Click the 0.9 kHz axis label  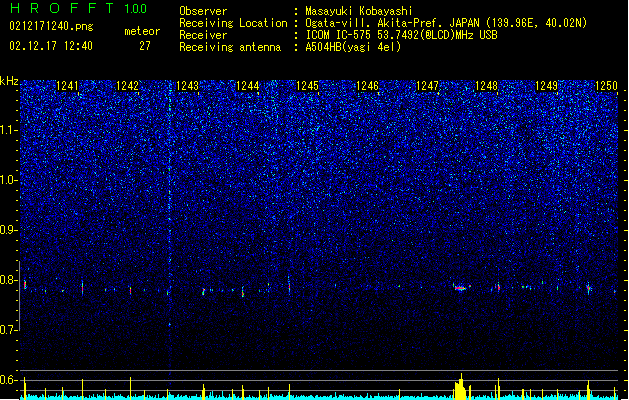pos(9,230)
